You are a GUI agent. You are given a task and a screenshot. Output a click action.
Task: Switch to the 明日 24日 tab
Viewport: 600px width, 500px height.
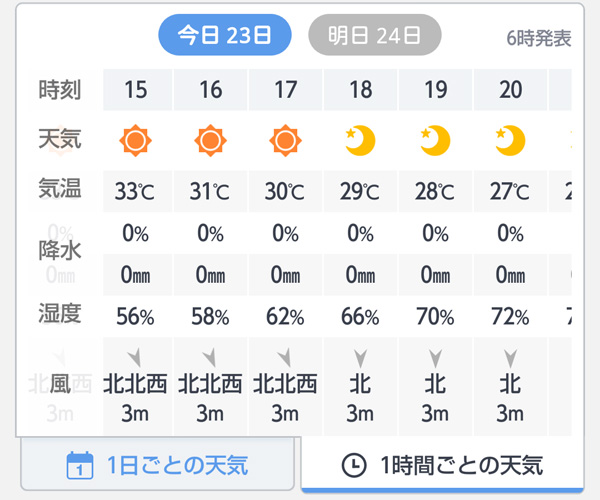(x=375, y=36)
